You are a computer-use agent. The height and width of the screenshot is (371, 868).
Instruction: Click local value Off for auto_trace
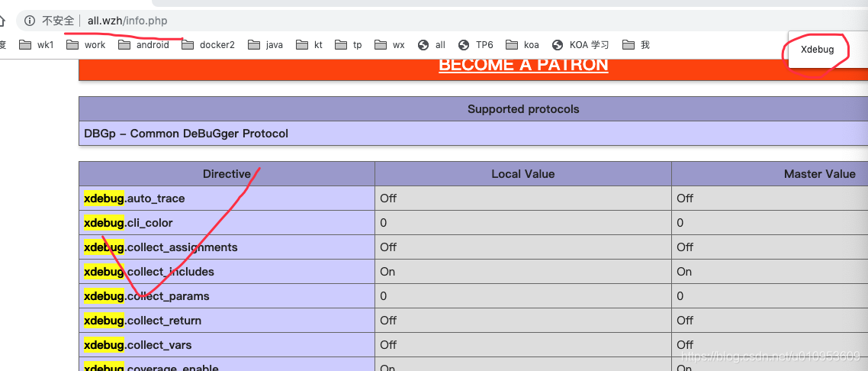388,198
